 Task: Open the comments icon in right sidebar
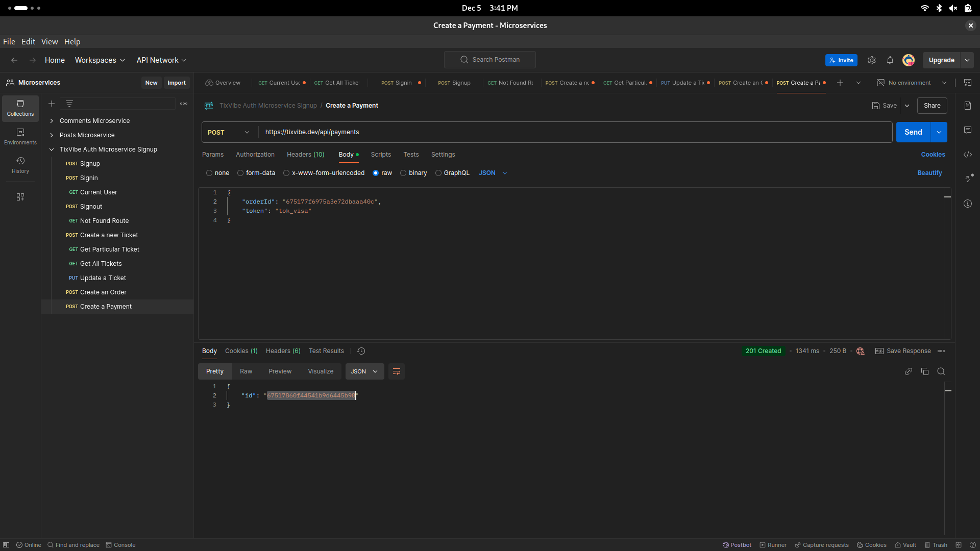(x=968, y=130)
